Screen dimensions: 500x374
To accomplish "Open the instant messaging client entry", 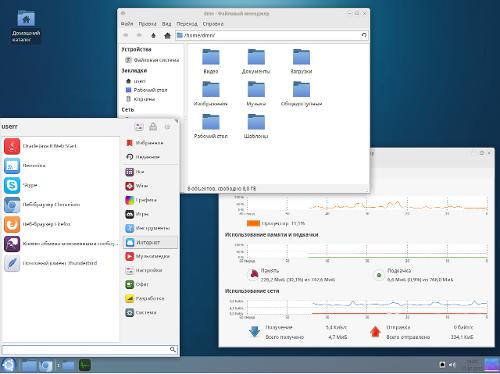I will point(60,244).
